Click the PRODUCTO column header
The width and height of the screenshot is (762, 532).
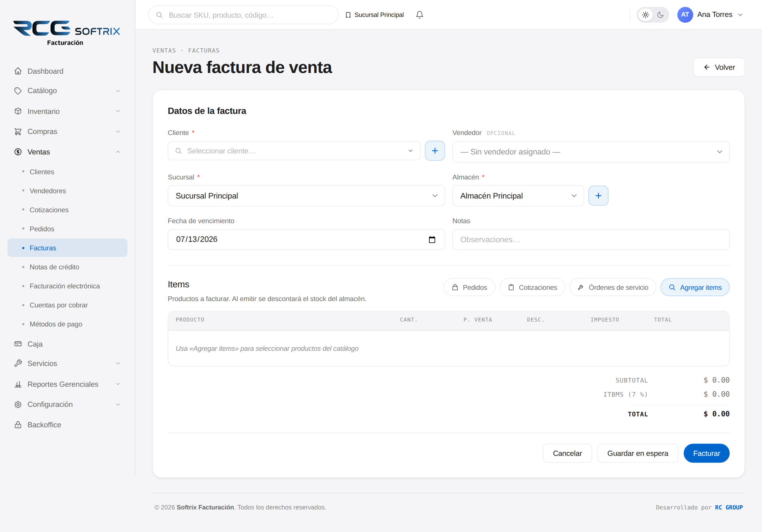tap(190, 320)
